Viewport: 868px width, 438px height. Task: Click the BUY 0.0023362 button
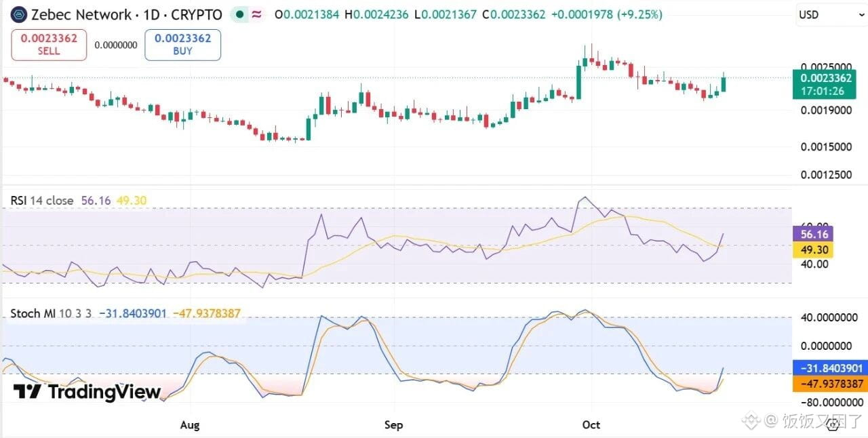tap(182, 45)
